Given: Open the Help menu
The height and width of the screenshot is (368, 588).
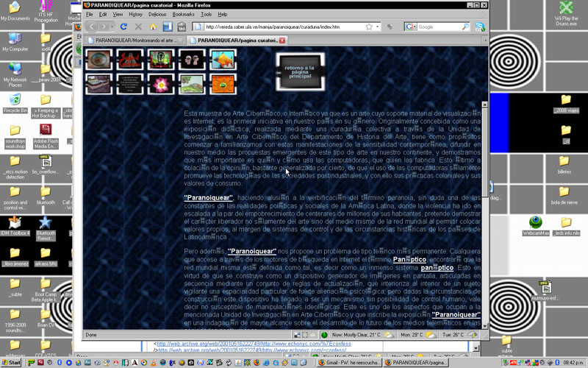Looking at the screenshot, I should 223,14.
